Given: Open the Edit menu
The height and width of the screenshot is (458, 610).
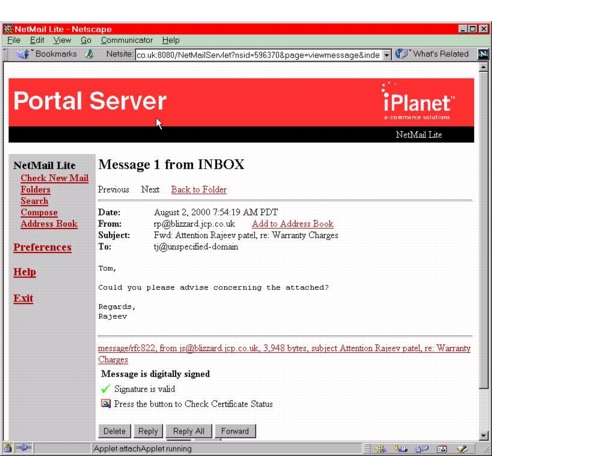Looking at the screenshot, I should pos(37,40).
